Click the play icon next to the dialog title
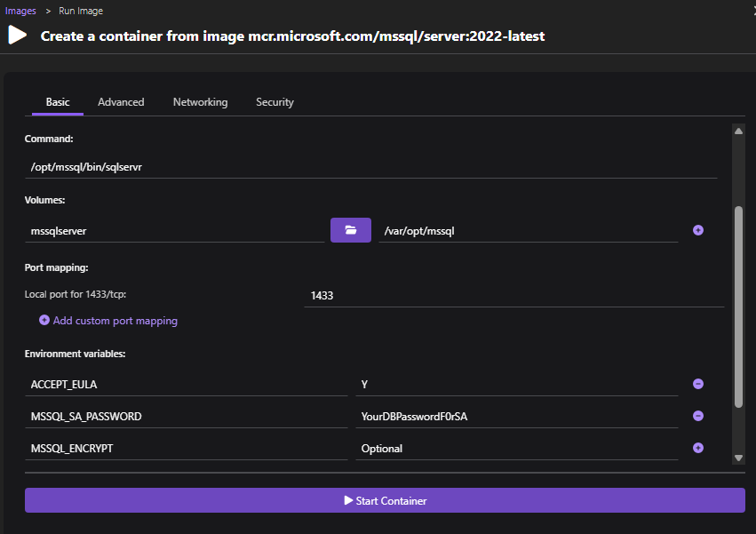756x534 pixels. [16, 36]
